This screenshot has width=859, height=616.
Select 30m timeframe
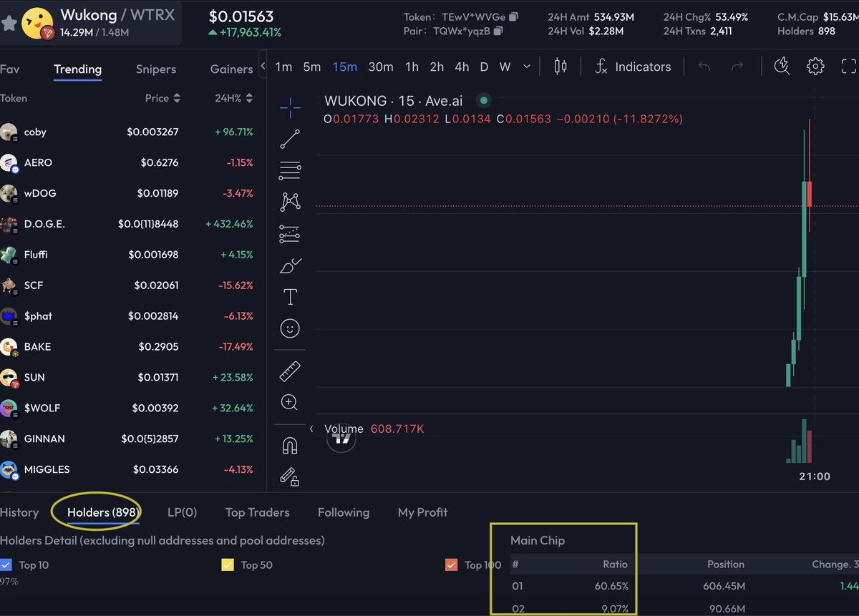click(381, 67)
